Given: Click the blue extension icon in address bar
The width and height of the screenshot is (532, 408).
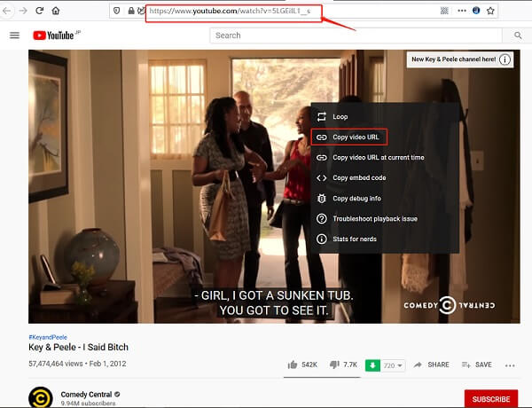Looking at the screenshot, I should pos(476,11).
